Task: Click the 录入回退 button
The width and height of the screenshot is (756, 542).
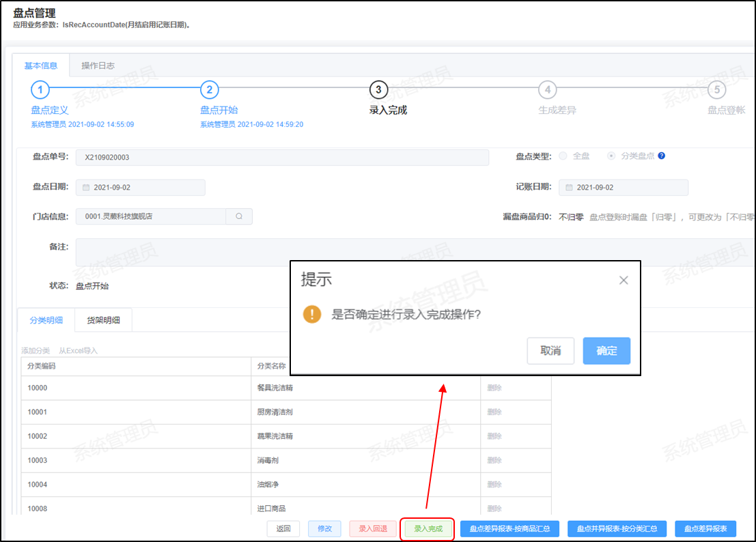Action: tap(373, 528)
